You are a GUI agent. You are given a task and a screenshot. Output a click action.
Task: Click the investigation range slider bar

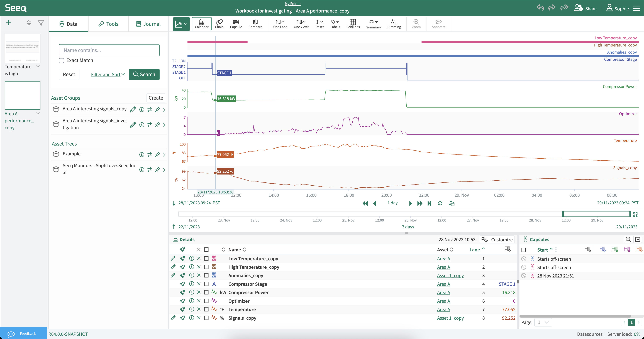pyautogui.click(x=596, y=214)
